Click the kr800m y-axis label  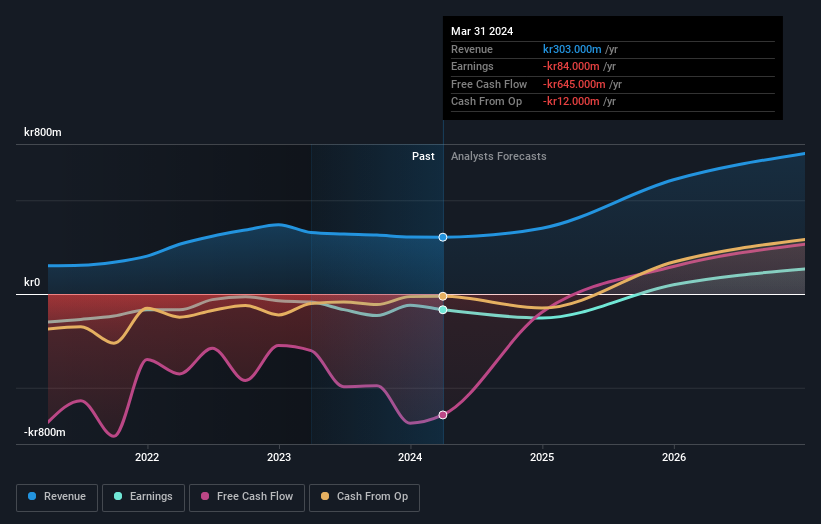click(42, 132)
